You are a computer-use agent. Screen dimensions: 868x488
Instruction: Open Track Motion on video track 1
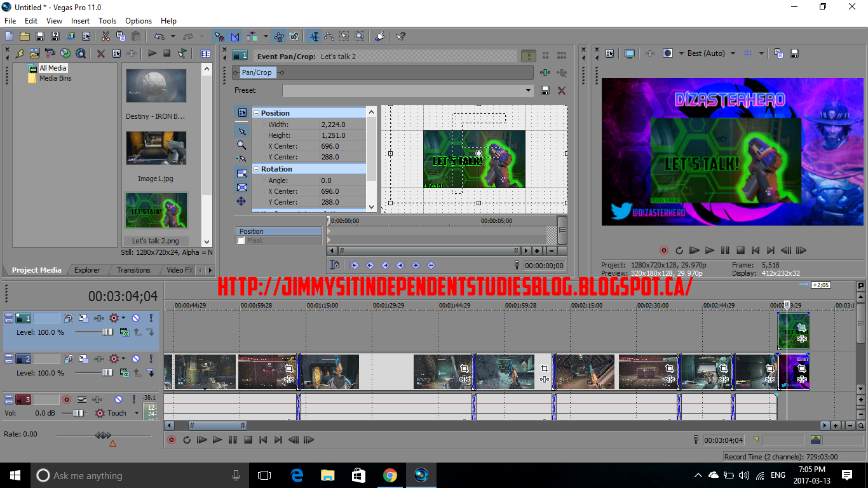click(84, 318)
